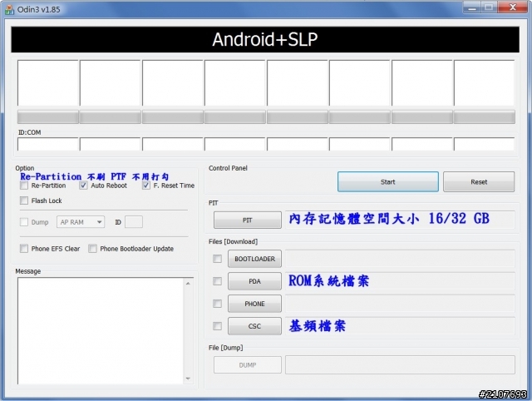The width and height of the screenshot is (532, 401).
Task: Click the first progress bar slot
Action: pos(48,116)
